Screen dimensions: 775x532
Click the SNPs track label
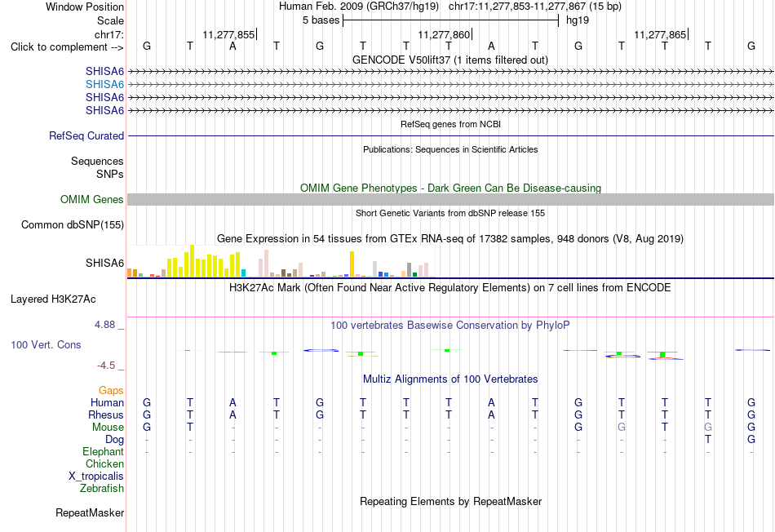point(110,175)
